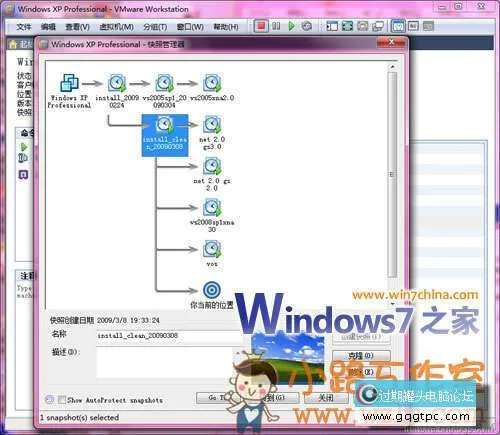Open the 窗口(W) menu
500x435 pixels.
pyautogui.click(x=190, y=27)
